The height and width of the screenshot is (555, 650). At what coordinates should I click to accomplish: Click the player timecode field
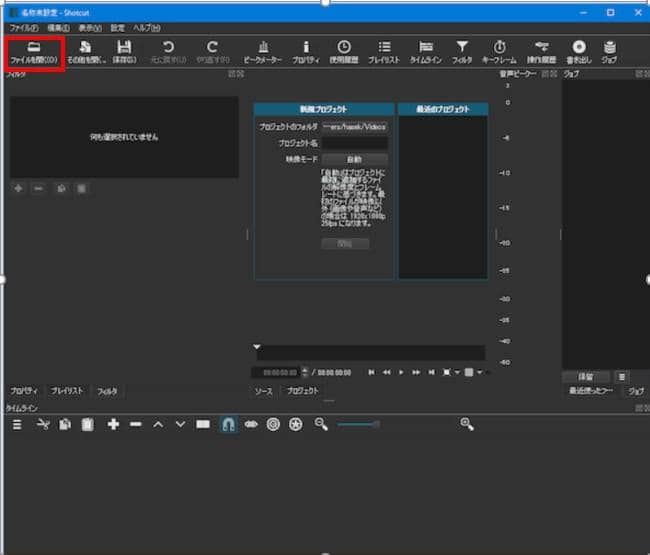point(276,373)
